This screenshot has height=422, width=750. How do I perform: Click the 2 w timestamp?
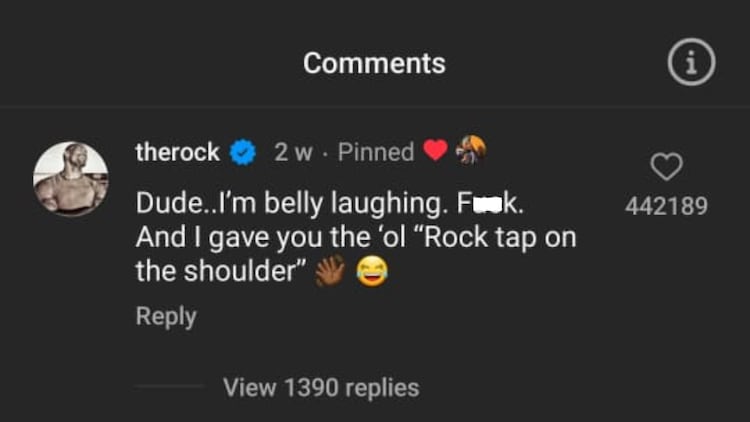click(293, 152)
